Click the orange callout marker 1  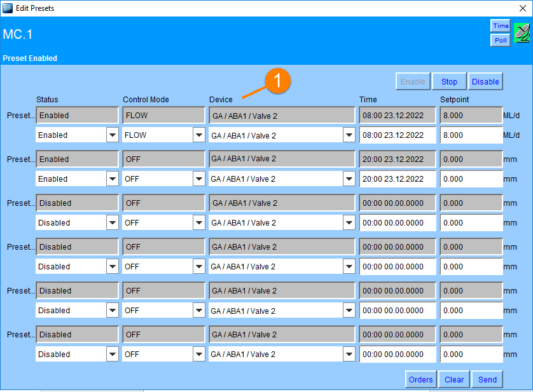click(278, 82)
